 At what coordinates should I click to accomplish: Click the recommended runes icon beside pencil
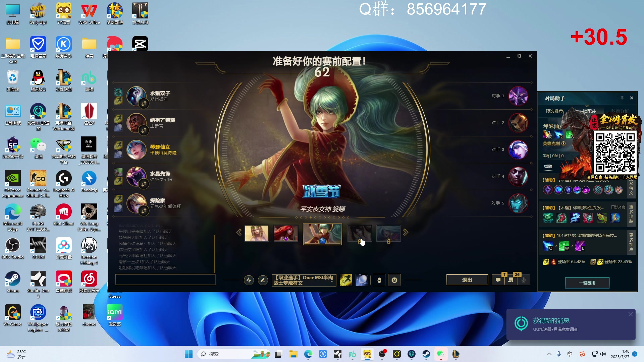pyautogui.click(x=249, y=280)
